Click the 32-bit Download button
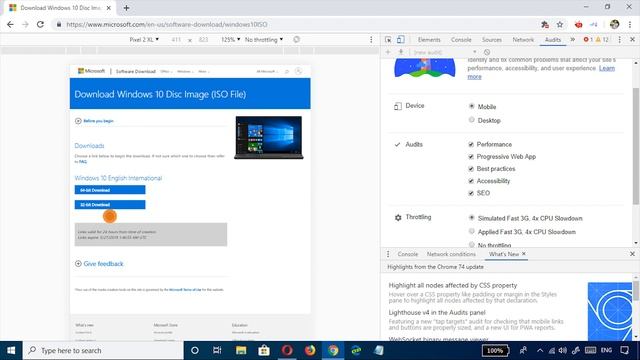Image resolution: width=640 pixels, height=360 pixels. (x=110, y=204)
